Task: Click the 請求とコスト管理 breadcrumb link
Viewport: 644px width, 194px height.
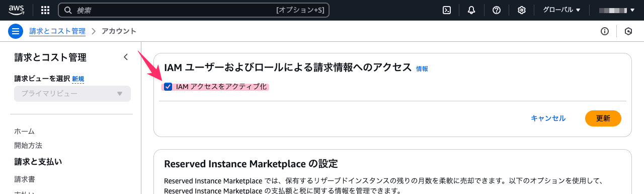Action: (57, 31)
